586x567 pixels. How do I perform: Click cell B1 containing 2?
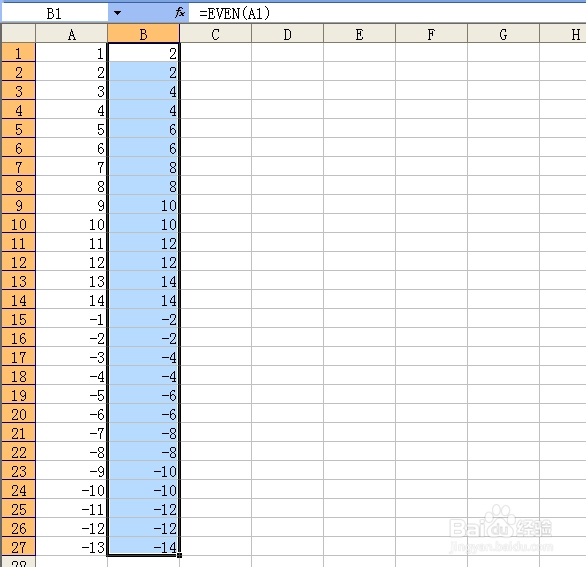[144, 53]
